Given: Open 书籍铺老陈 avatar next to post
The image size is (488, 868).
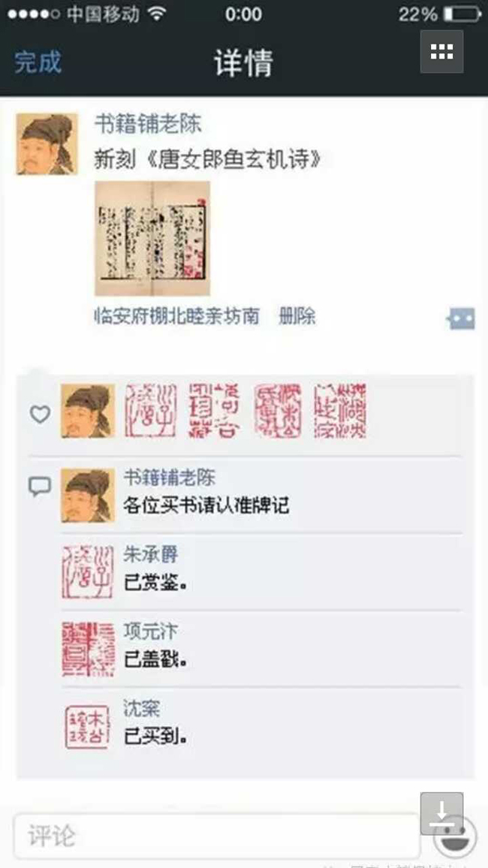Looking at the screenshot, I should pyautogui.click(x=47, y=144).
